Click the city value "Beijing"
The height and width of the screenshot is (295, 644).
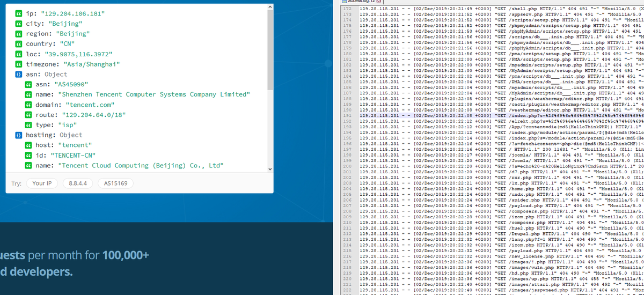[x=66, y=24]
